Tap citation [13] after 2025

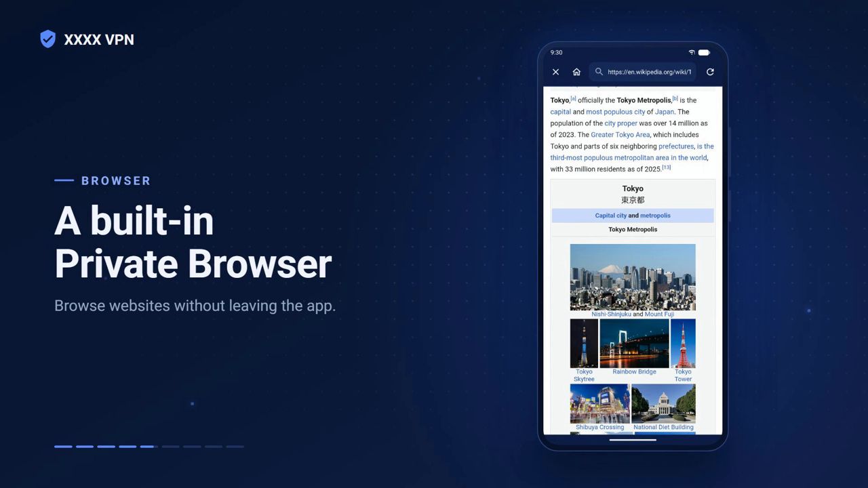click(x=667, y=167)
